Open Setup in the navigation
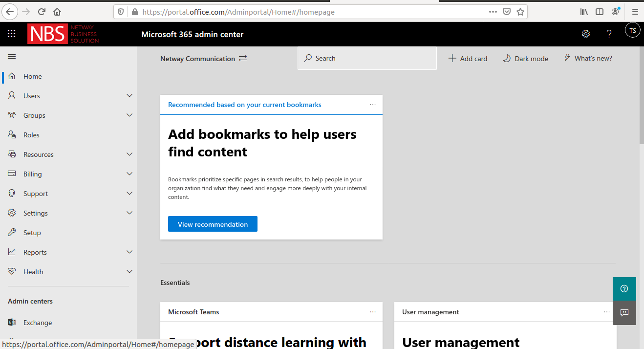The height and width of the screenshot is (349, 644). click(x=32, y=233)
